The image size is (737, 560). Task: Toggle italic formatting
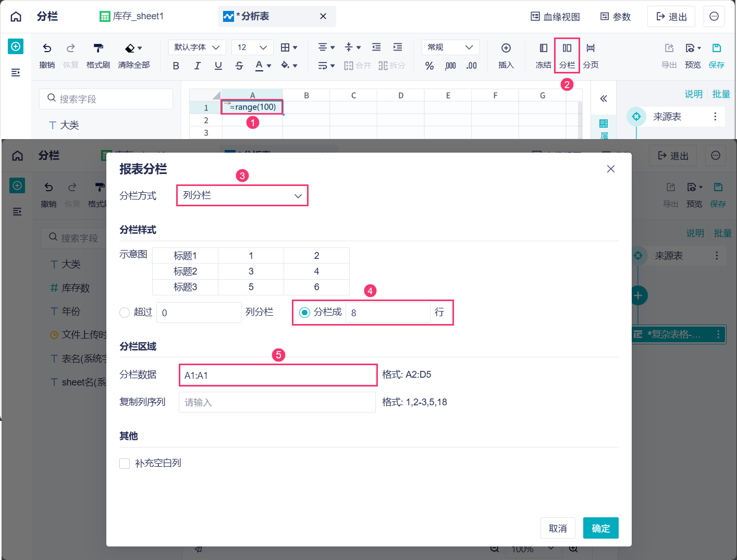[x=197, y=66]
